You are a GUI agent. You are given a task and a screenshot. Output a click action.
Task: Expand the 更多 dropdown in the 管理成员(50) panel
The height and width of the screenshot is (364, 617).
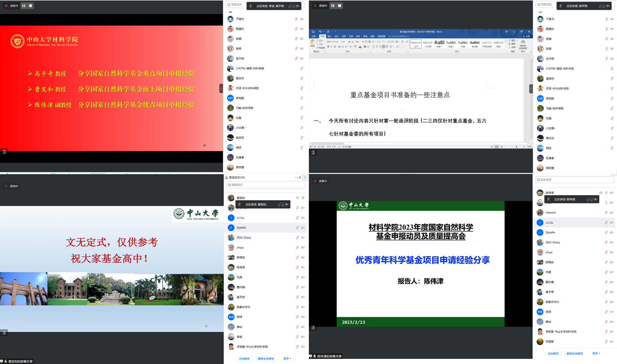[287, 358]
